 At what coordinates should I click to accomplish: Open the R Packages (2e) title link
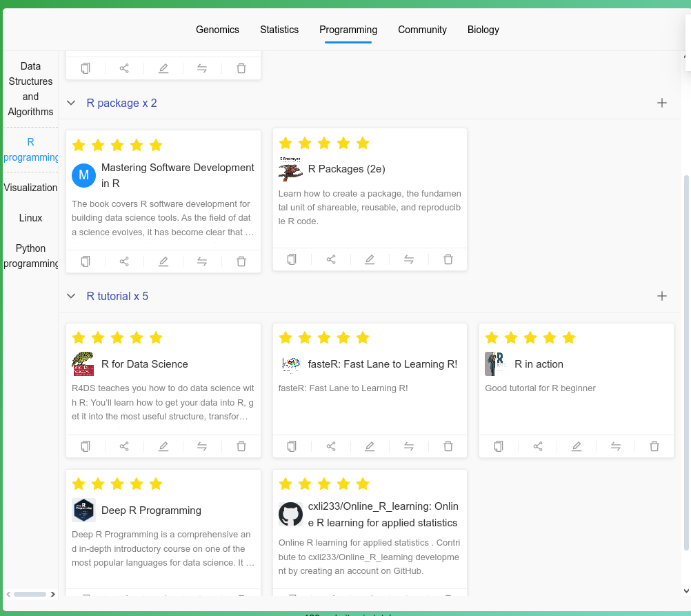346,169
